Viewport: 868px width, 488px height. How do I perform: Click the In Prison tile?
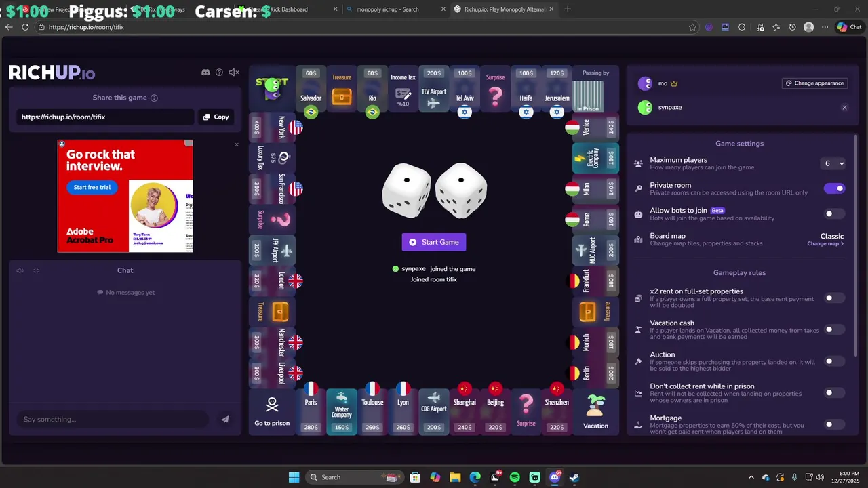tap(588, 96)
